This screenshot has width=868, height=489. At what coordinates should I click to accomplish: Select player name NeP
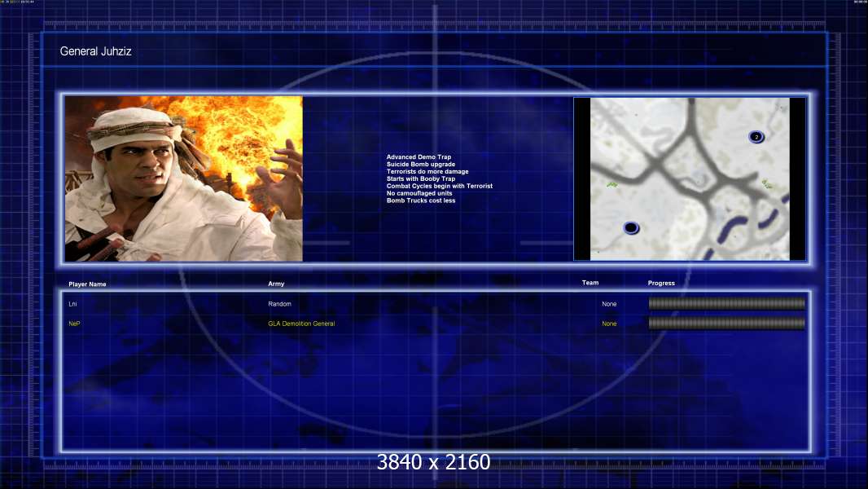click(x=74, y=324)
